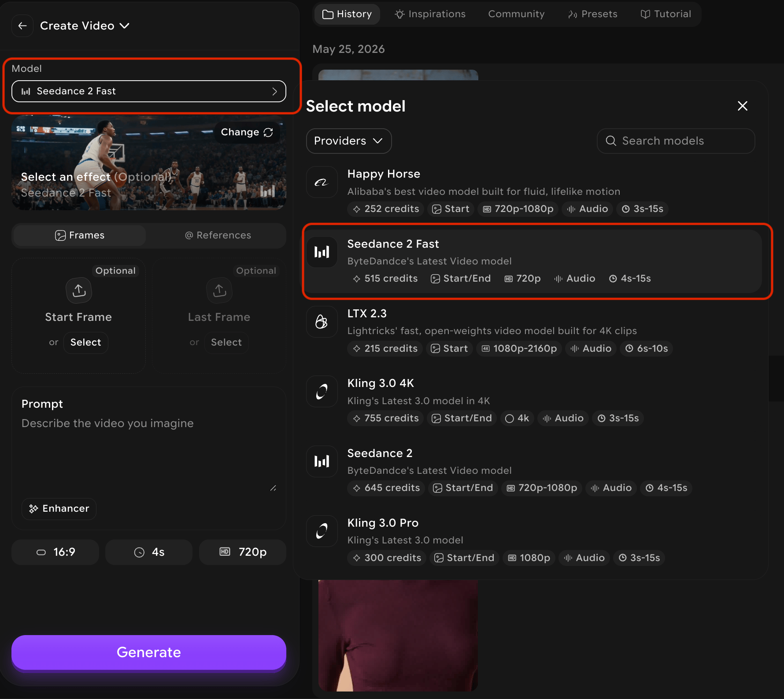Click the 645 credits tag on Seedance 2
The width and height of the screenshot is (784, 699).
386,488
